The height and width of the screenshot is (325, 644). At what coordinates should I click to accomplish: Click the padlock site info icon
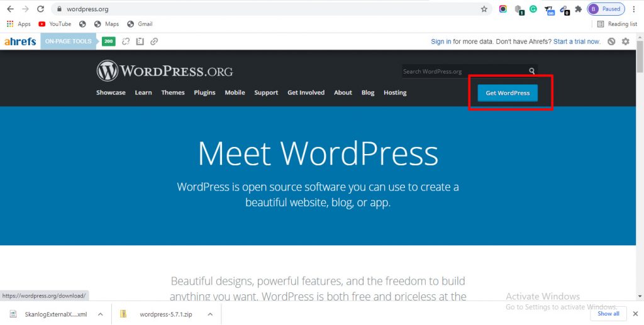point(60,9)
